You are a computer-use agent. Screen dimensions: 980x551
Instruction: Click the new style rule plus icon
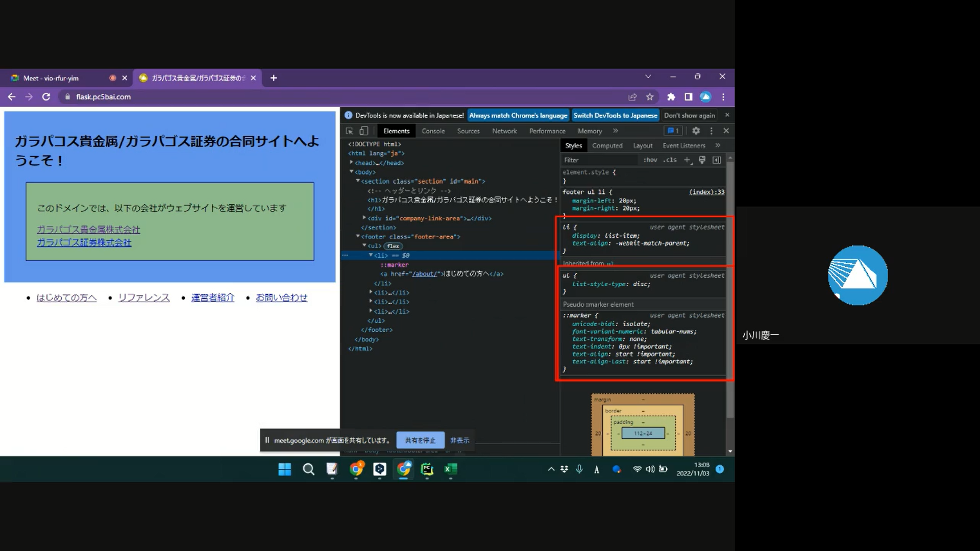point(687,160)
